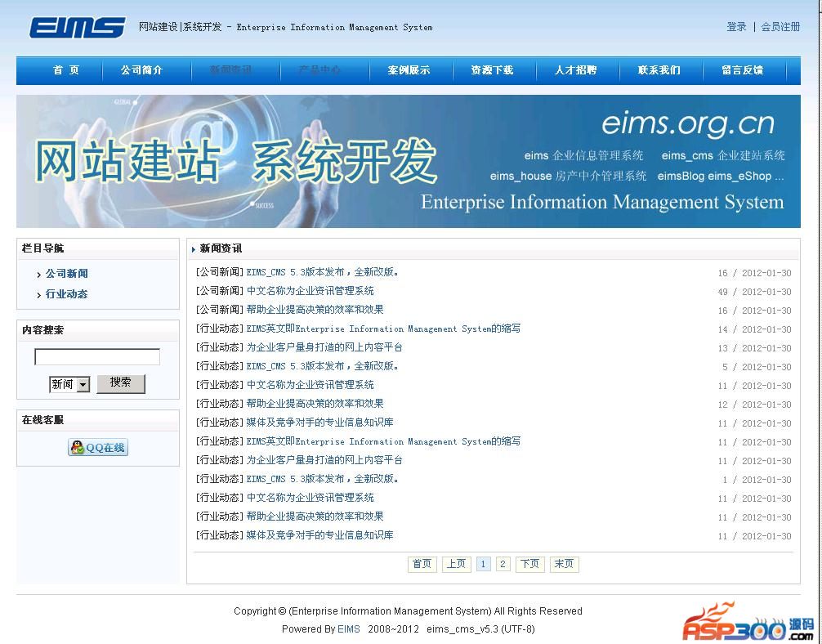Open the 新闻 search-type dropdown
The width and height of the screenshot is (822, 644).
[69, 384]
